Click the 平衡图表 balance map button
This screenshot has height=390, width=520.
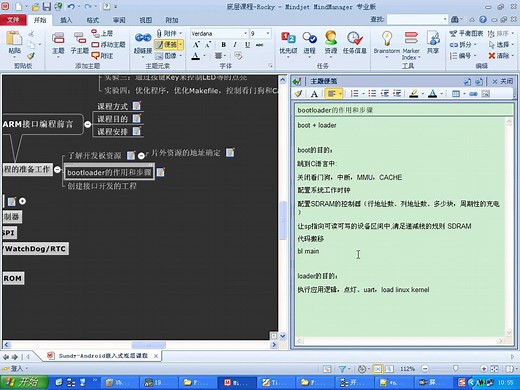466,33
